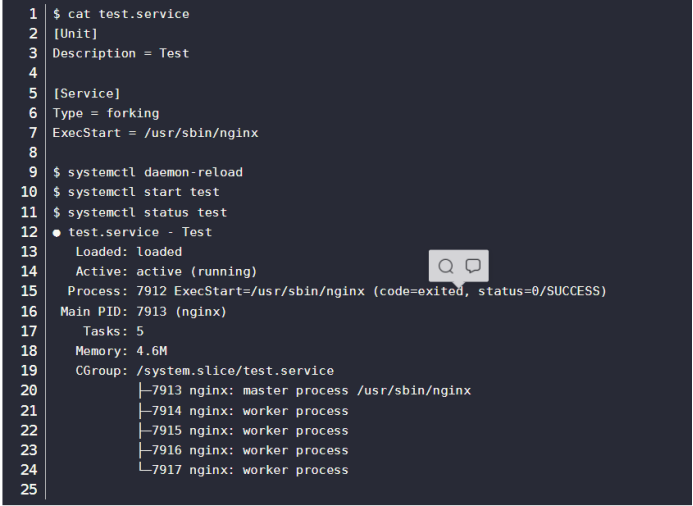The width and height of the screenshot is (693, 506).
Task: Click the search icon in the popup
Action: 446,266
